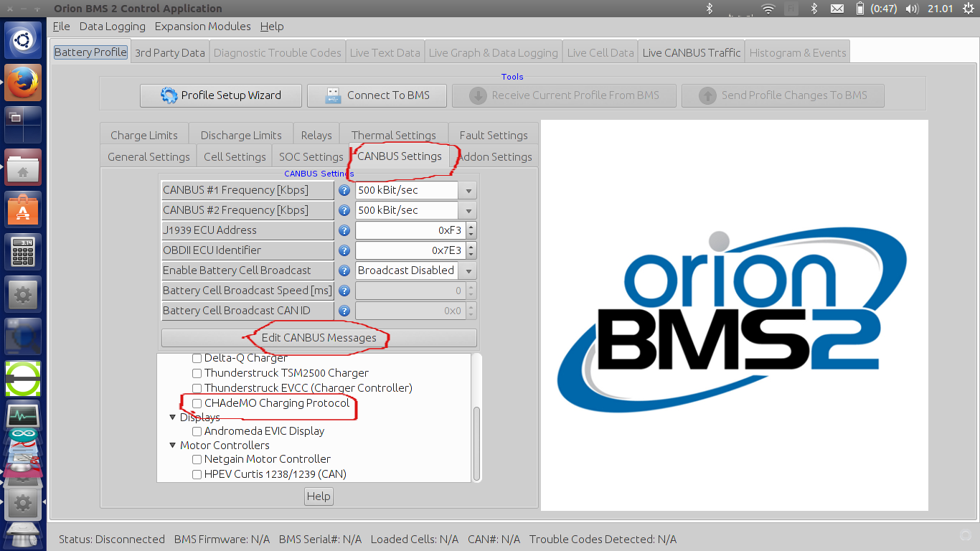Screen dimensions: 980x551
Task: Collapse the Displays tree group
Action: point(173,417)
